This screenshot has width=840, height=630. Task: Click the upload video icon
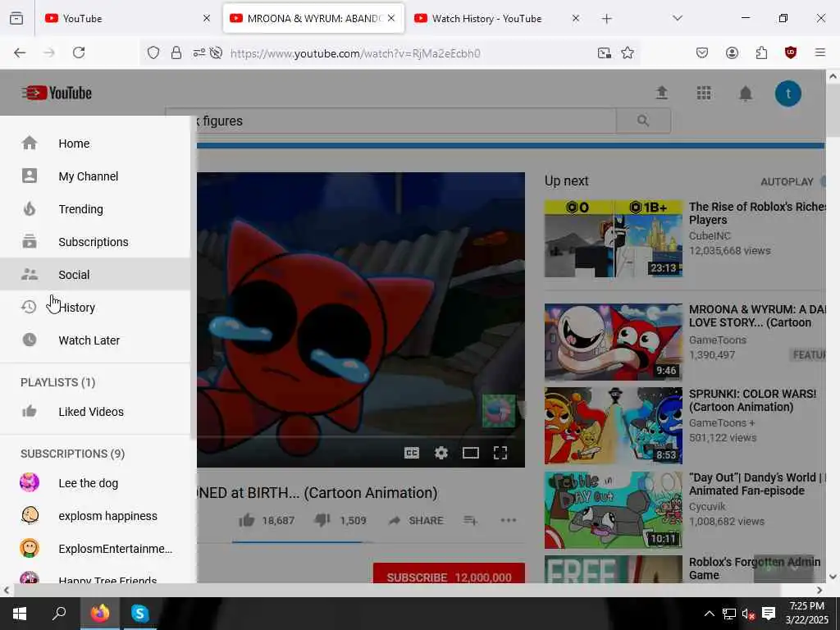(662, 93)
